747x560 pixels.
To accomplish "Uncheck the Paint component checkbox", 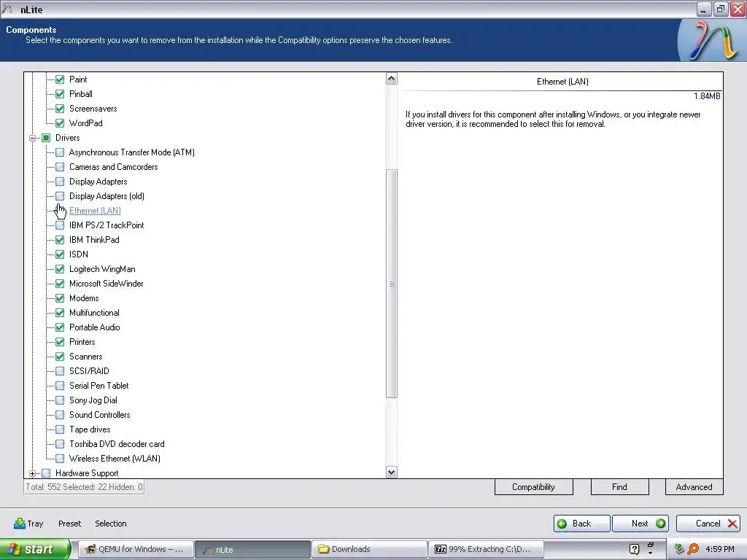I will click(x=60, y=79).
